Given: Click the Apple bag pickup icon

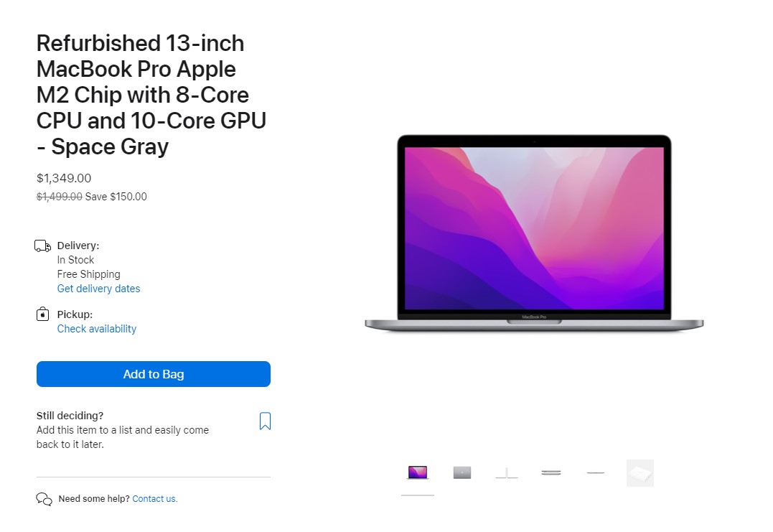Looking at the screenshot, I should pos(43,314).
